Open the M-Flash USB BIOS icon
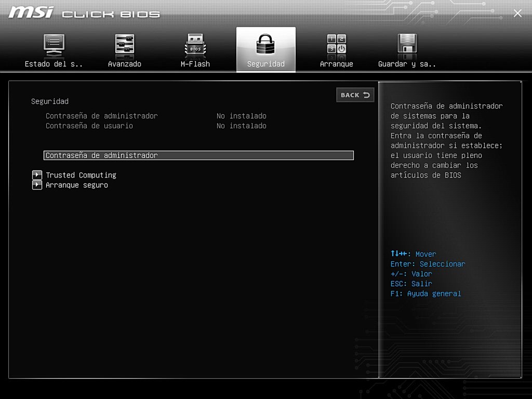The height and width of the screenshot is (399, 532). pyautogui.click(x=195, y=45)
